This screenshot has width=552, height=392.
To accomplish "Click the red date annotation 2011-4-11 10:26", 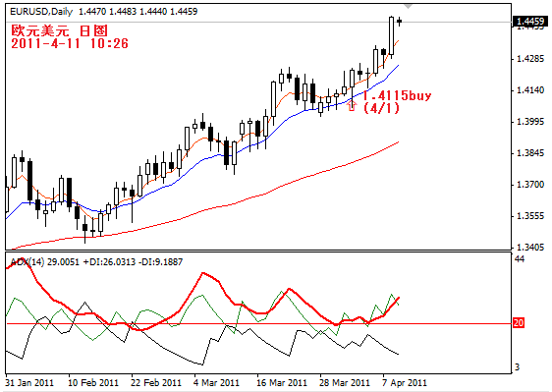I will coord(70,43).
